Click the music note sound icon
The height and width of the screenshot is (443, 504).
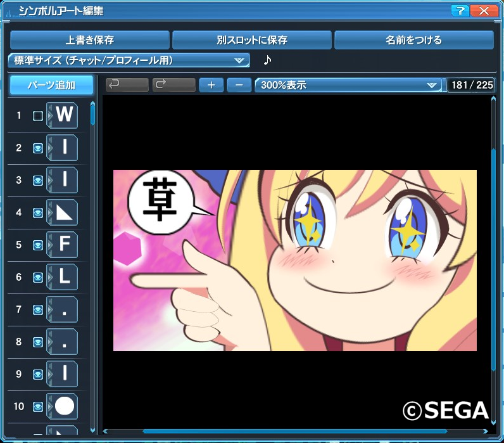click(x=267, y=60)
